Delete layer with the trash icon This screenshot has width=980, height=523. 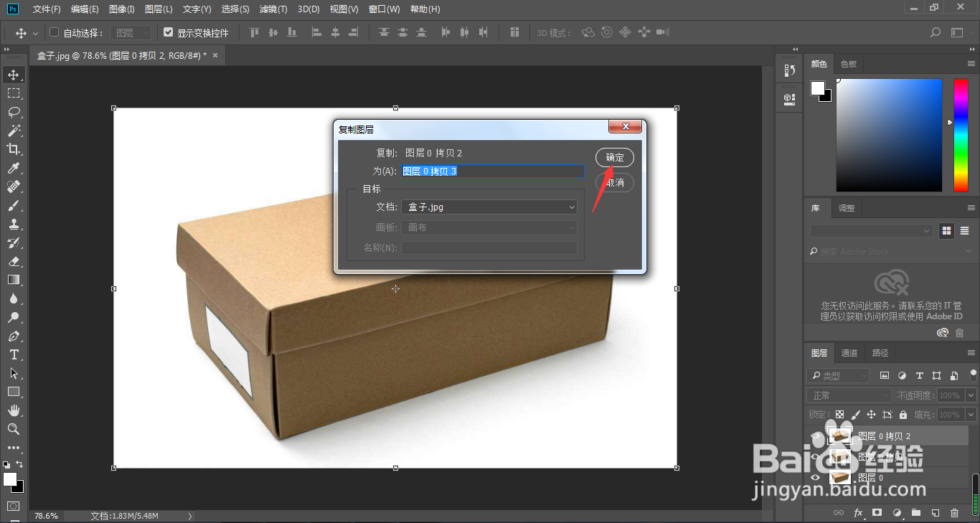coord(954,513)
